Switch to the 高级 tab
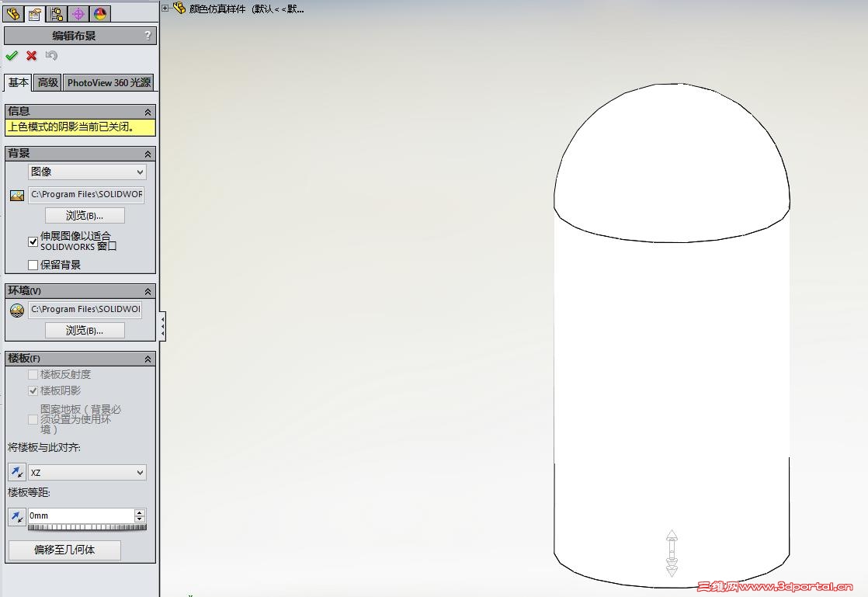 [47, 82]
